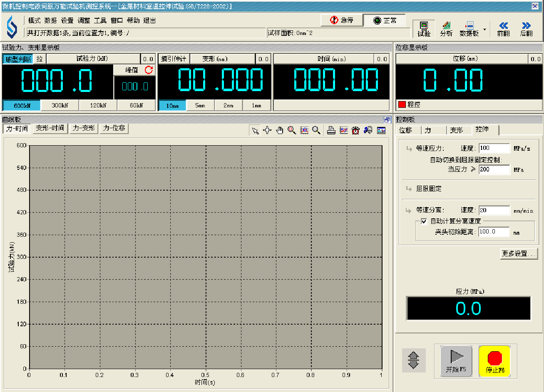Click the 夹头初始距离 input field
The image size is (544, 392).
click(494, 232)
